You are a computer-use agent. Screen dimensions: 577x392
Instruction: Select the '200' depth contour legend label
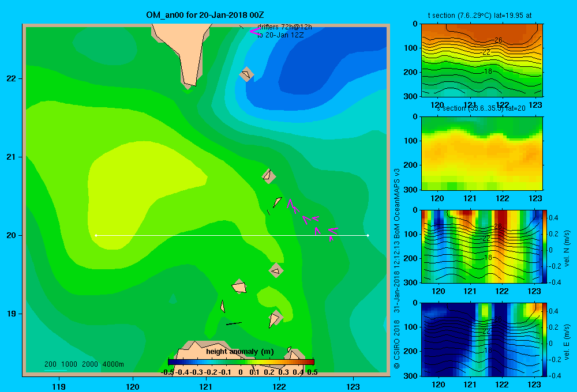pyautogui.click(x=50, y=364)
